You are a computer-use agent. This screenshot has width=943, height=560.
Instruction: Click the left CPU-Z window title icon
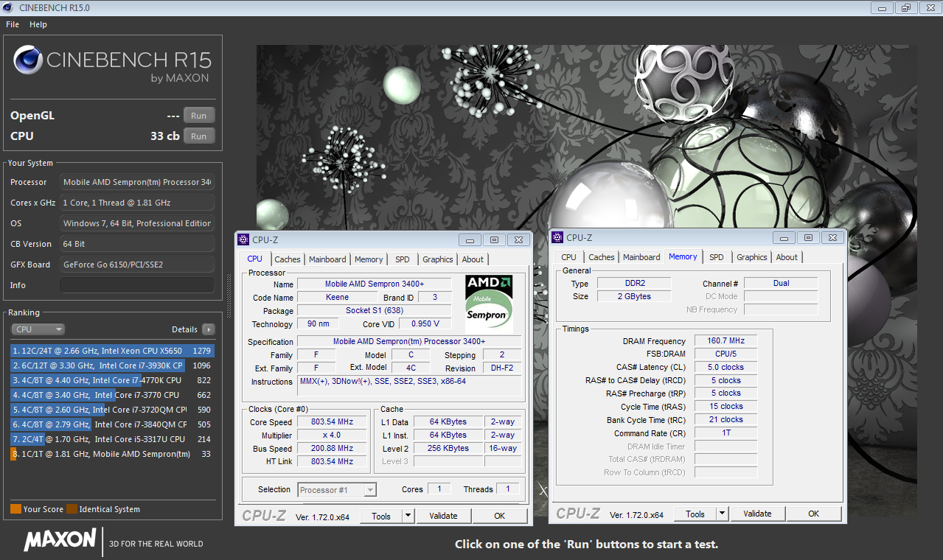(x=244, y=239)
